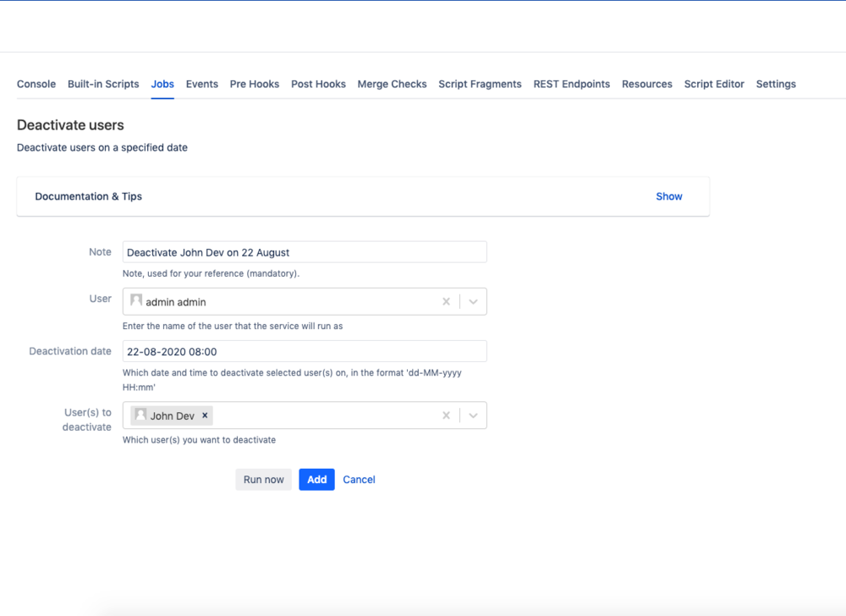
Task: Open the Resources tab
Action: [x=647, y=84]
